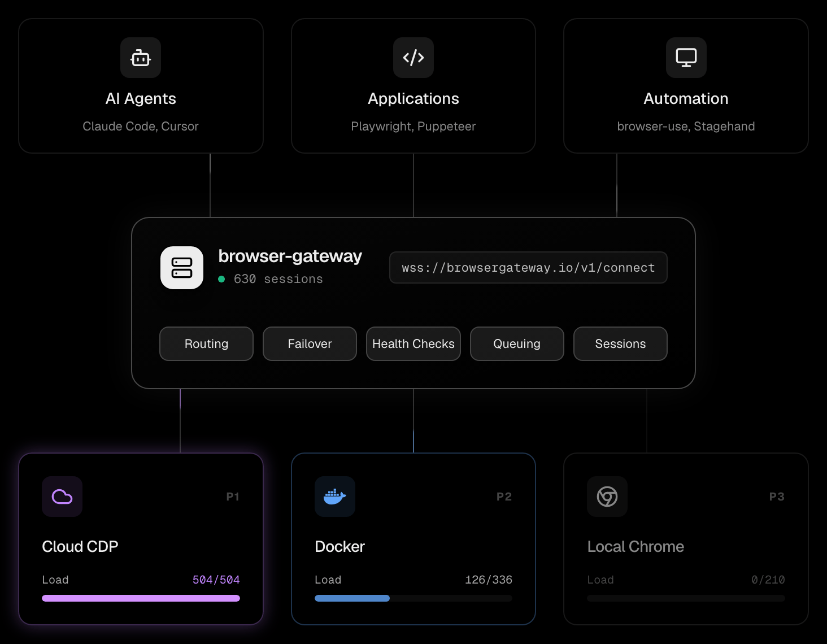Click the Automation monitor icon
The height and width of the screenshot is (644, 827).
coord(686,58)
